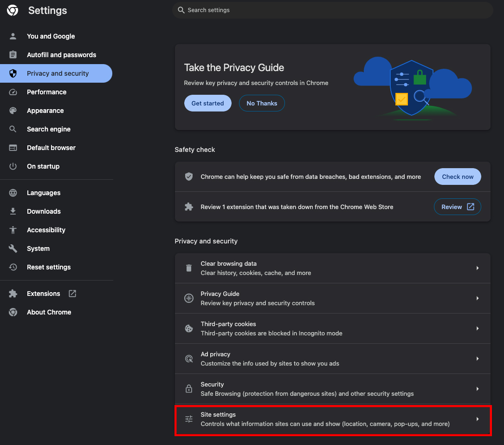504x445 pixels.
Task: Open Third-party cookies via its chevron
Action: [478, 328]
